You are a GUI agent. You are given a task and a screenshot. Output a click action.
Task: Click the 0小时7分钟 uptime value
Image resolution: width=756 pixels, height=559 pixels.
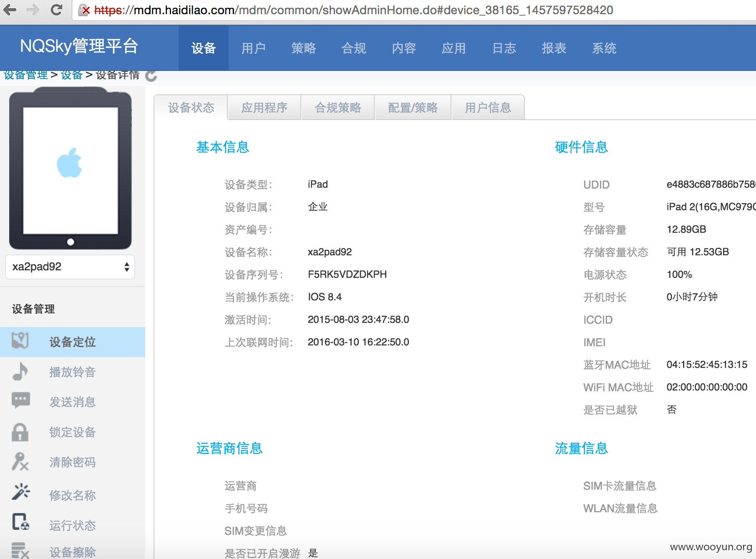click(x=692, y=297)
